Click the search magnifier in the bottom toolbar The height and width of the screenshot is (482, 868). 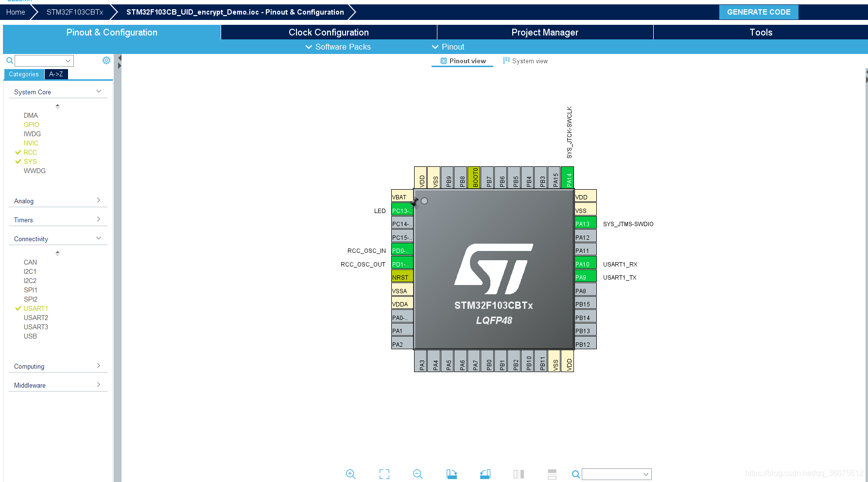point(576,474)
